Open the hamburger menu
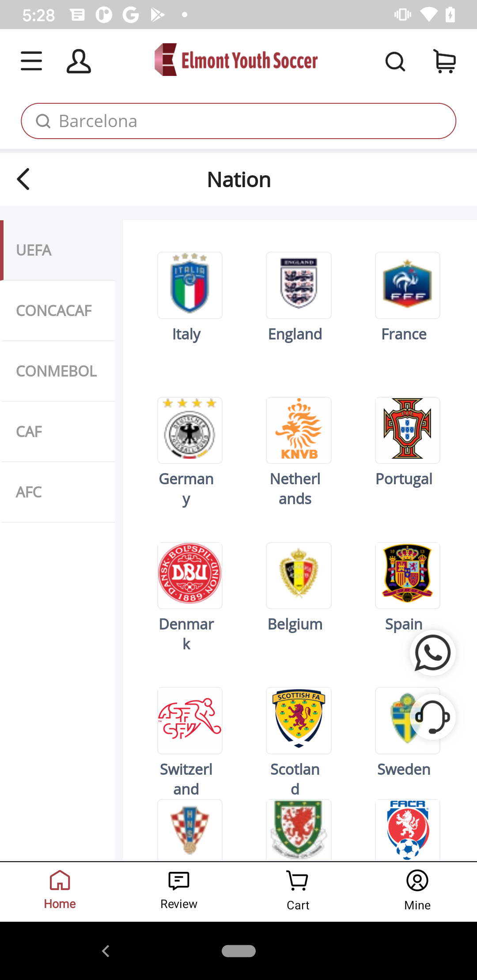The image size is (477, 980). pos(31,61)
